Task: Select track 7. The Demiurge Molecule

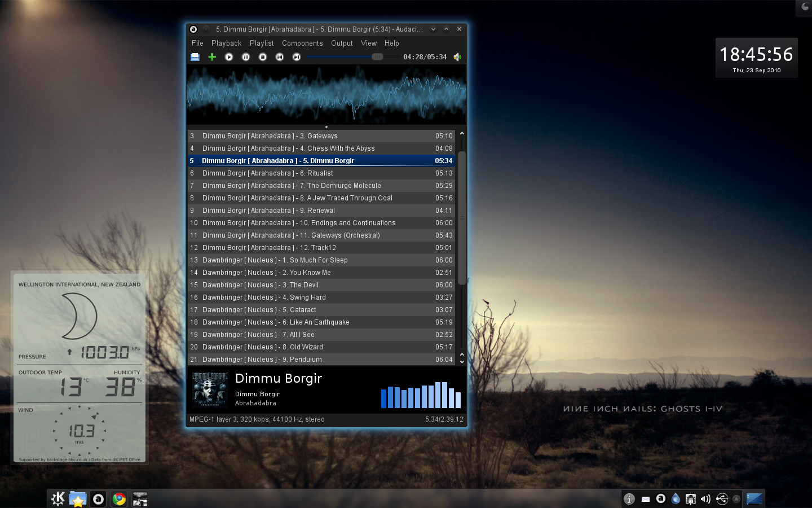Action: [x=321, y=186]
